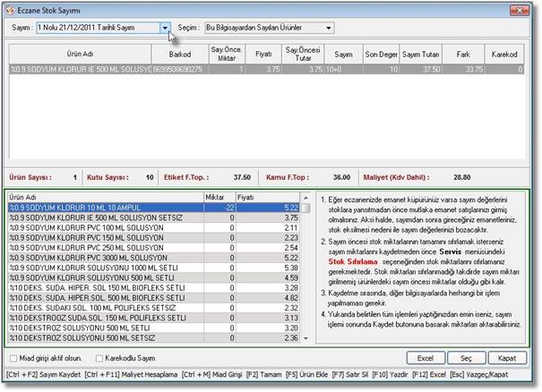542x392 pixels.
Task: Expand the Seçim filter dropdown
Action: (330, 29)
